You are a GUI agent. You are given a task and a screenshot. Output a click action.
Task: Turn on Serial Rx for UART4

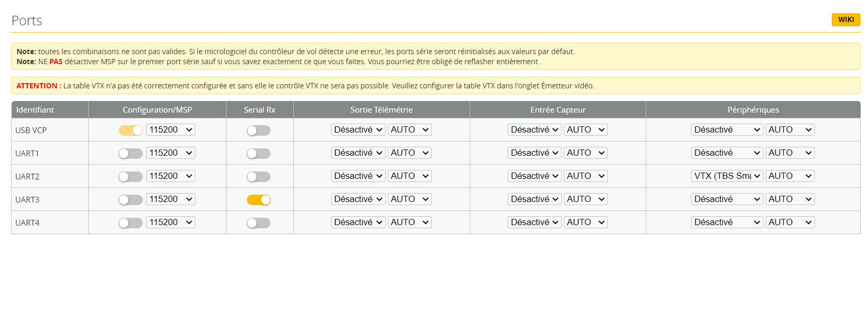pos(259,223)
